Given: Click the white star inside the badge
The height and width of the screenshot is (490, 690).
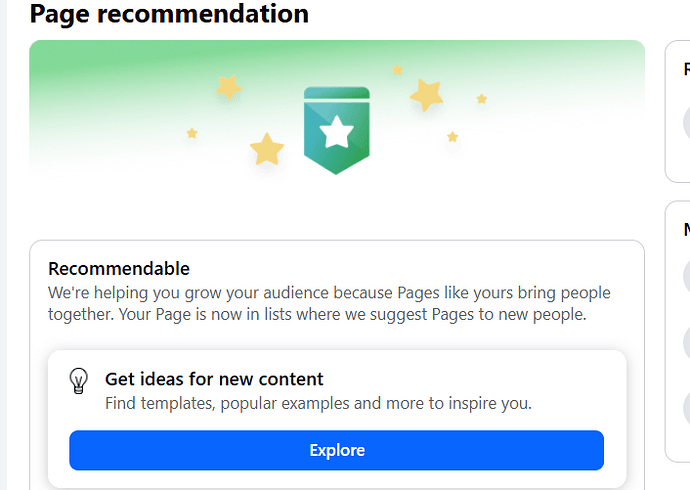Looking at the screenshot, I should point(337,132).
